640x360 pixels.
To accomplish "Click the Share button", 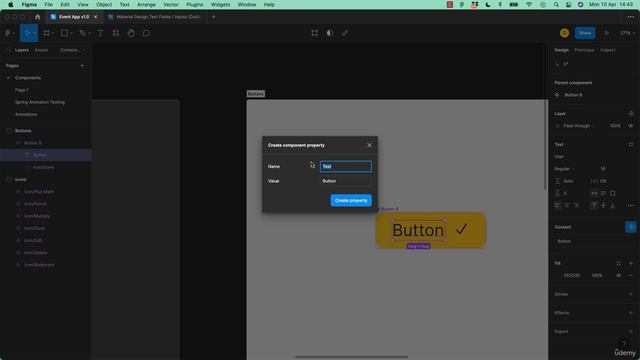I will 585,33.
